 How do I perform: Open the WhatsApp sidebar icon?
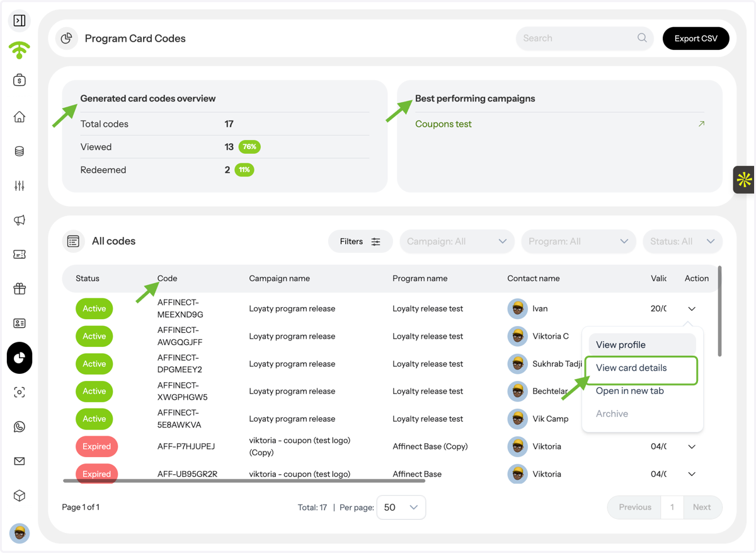(20, 427)
